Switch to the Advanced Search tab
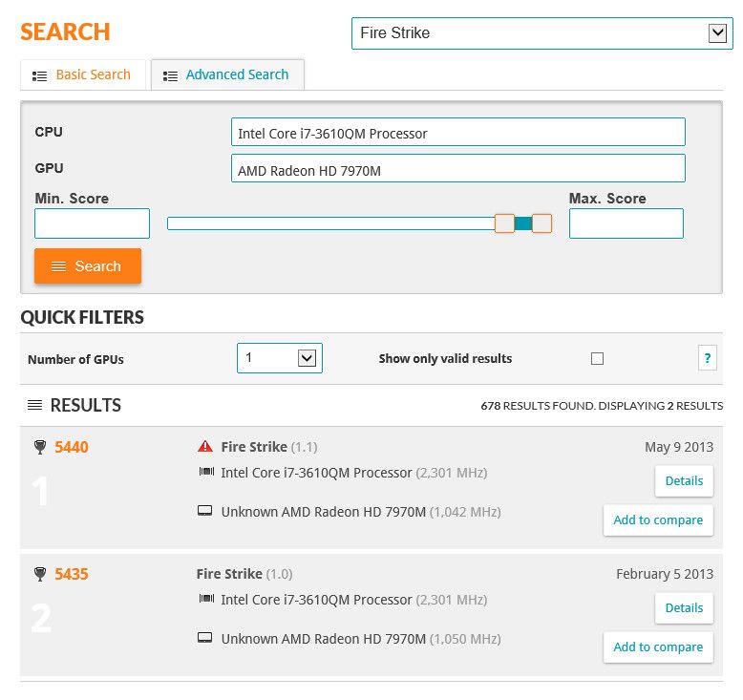This screenshot has height=700, width=743. click(227, 74)
